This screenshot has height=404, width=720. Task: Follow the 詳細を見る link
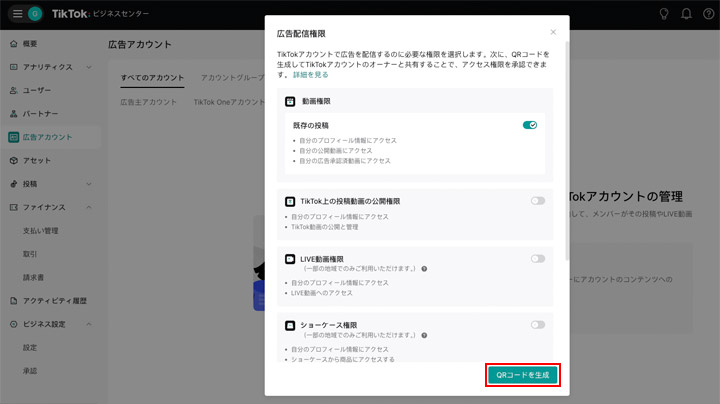point(311,75)
